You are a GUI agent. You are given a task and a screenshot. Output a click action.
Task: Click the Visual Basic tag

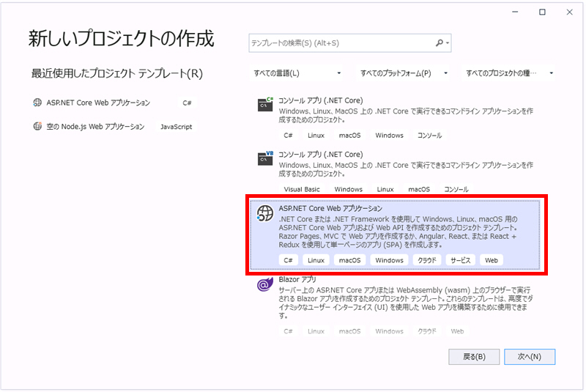tap(302, 189)
